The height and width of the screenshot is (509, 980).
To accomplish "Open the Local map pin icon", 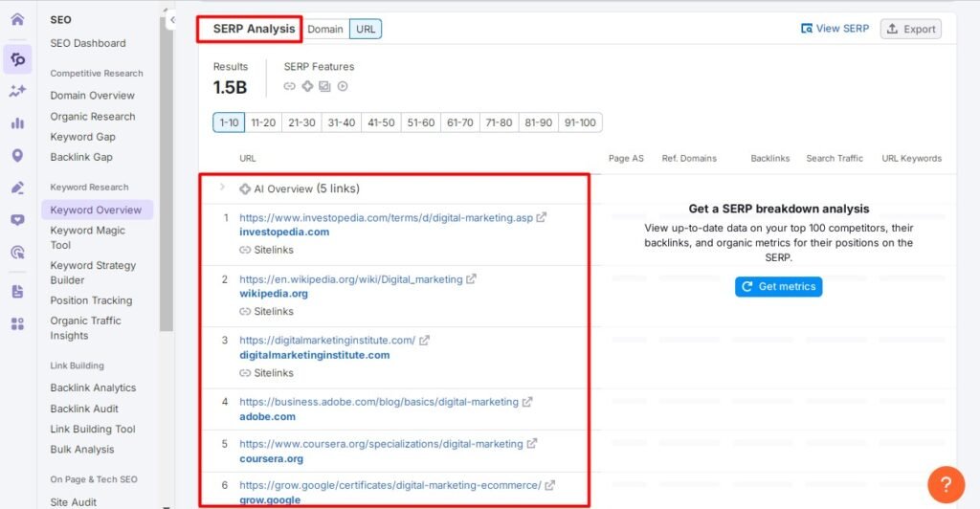I will tap(17, 156).
